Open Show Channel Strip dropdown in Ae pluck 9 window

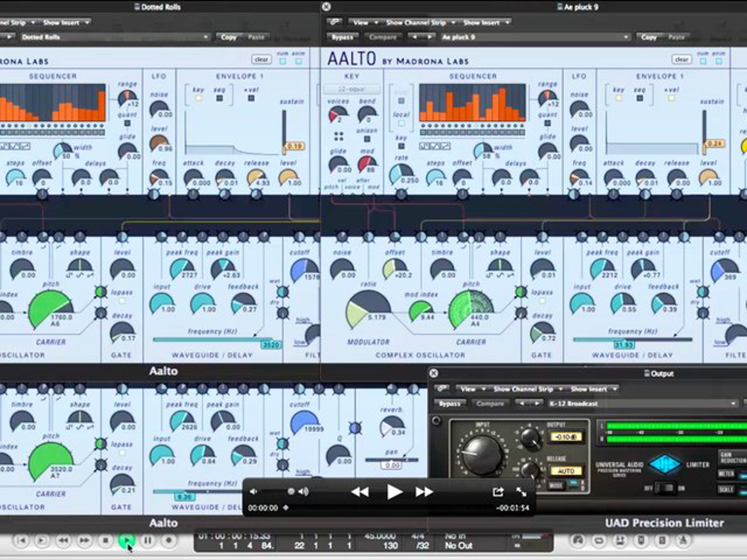pos(420,22)
